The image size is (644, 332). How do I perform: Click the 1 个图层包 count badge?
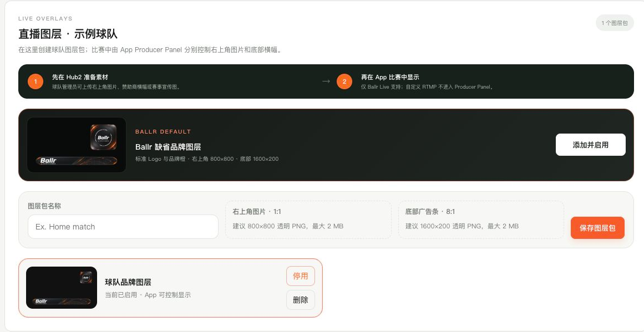coord(615,23)
